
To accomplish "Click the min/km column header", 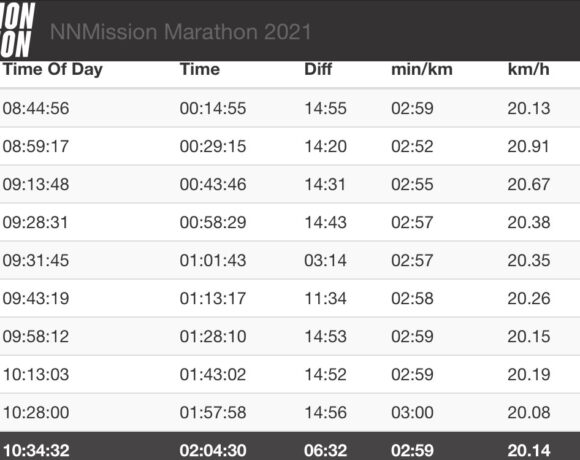I will (x=422, y=70).
